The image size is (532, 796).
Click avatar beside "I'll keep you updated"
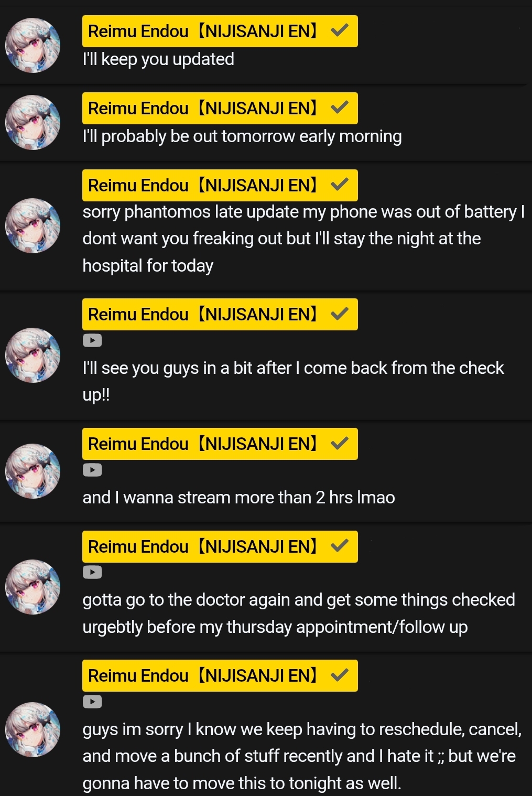32,46
